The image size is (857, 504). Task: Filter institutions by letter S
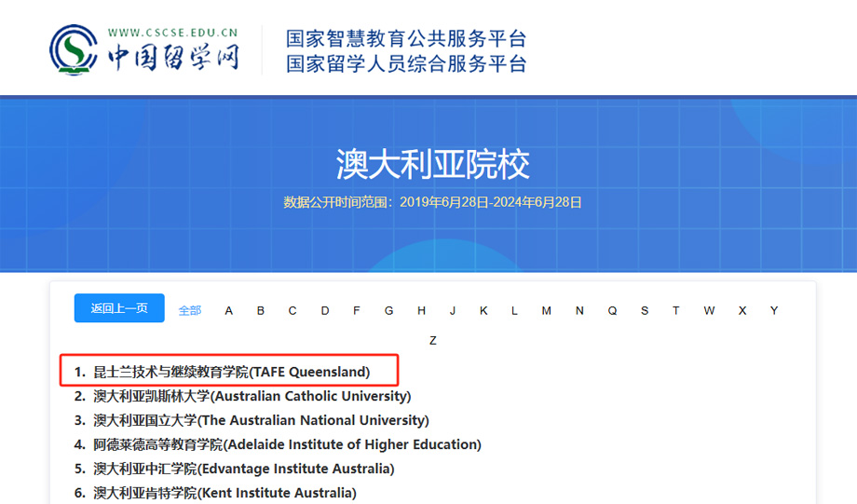tap(645, 310)
